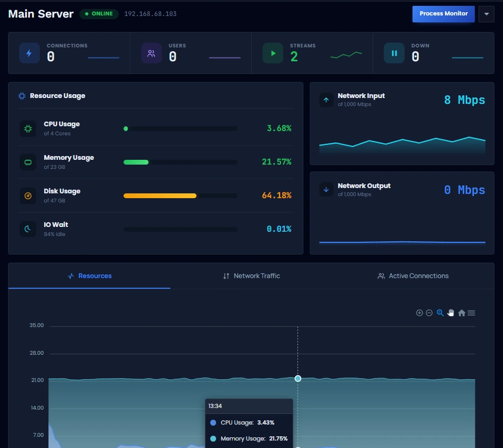Click the Memory Usage 21.75% tooltip entry

[249, 439]
